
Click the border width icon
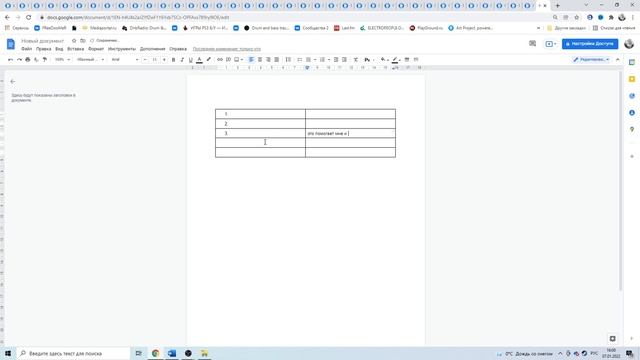(x=407, y=60)
